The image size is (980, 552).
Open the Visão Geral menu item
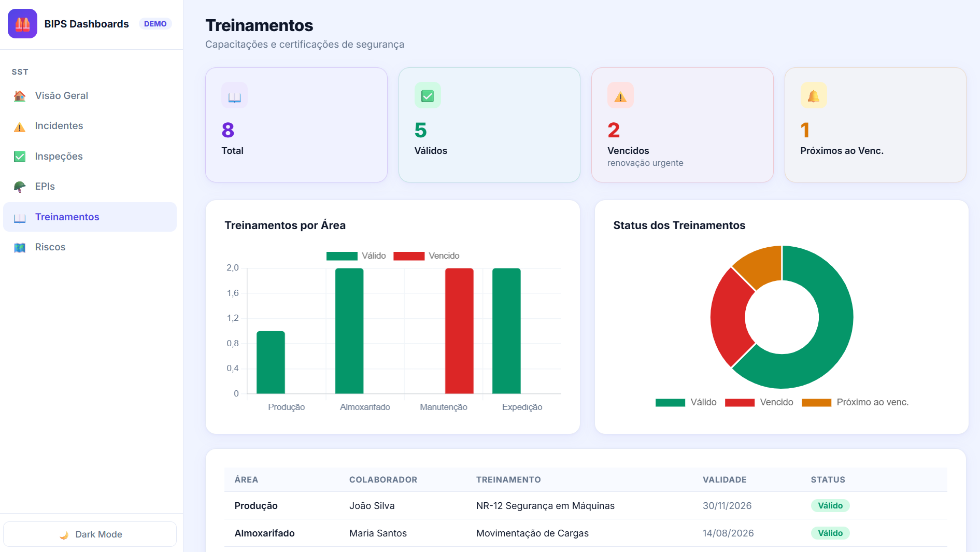click(90, 96)
